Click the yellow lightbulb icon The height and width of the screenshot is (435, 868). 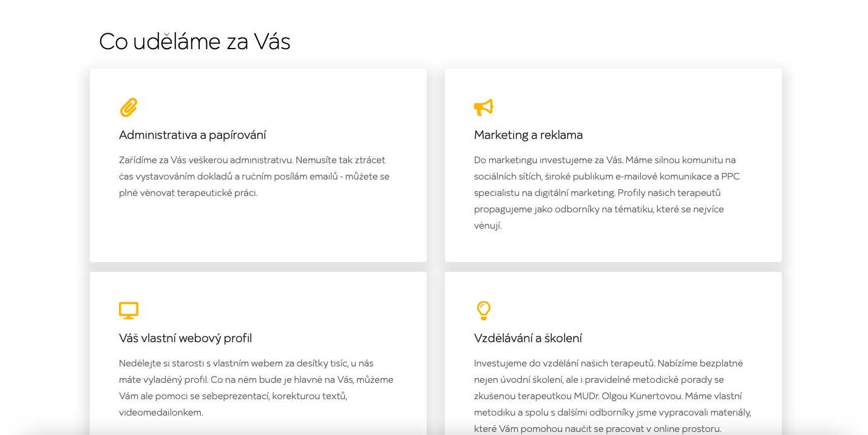(x=483, y=311)
